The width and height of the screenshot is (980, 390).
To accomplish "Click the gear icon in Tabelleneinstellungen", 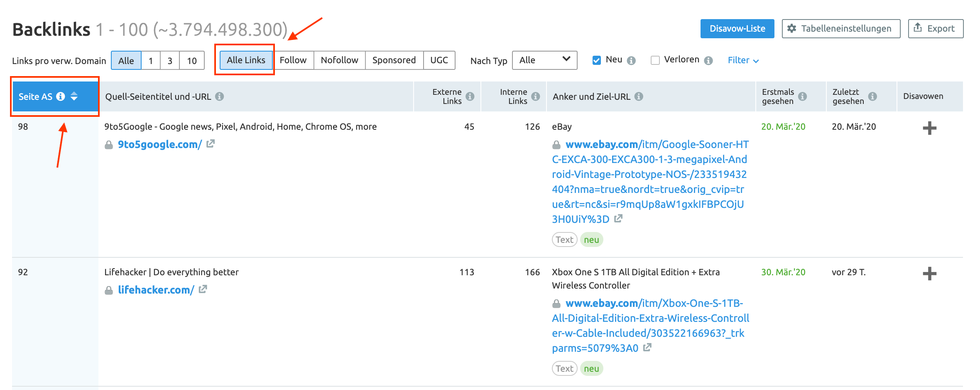I will coord(792,29).
